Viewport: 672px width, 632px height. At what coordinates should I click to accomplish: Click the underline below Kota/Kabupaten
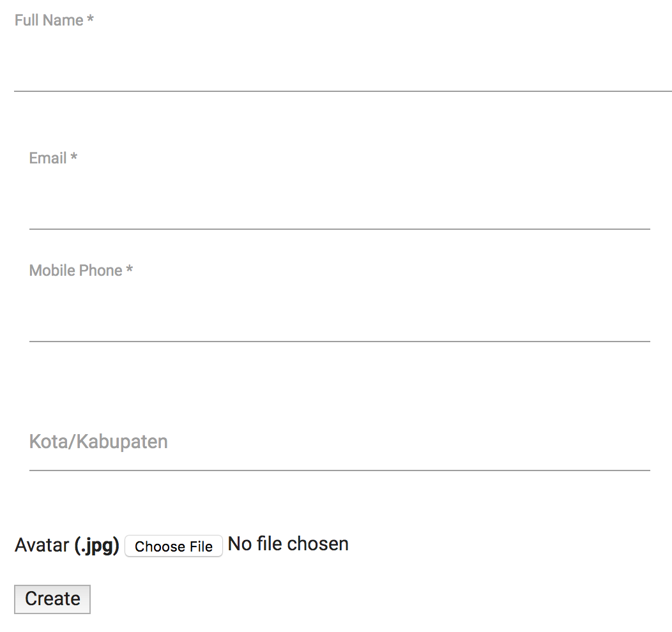339,470
